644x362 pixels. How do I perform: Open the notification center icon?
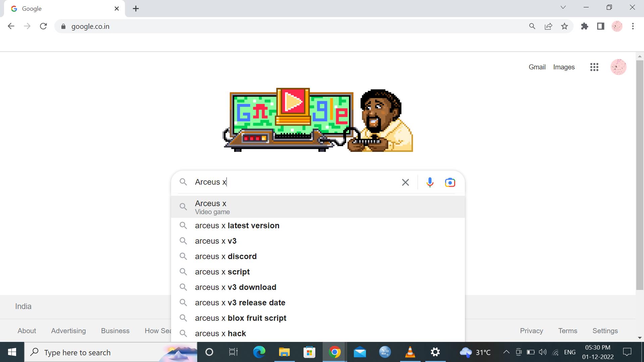[627, 352]
